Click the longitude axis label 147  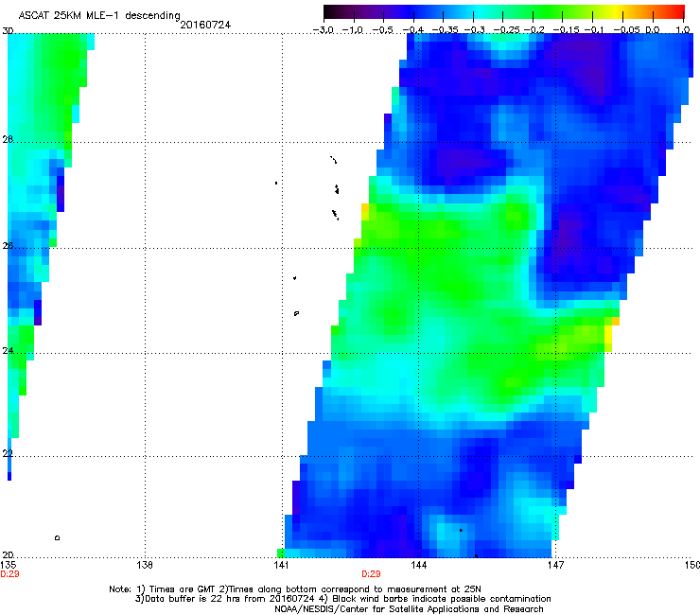[x=555, y=565]
